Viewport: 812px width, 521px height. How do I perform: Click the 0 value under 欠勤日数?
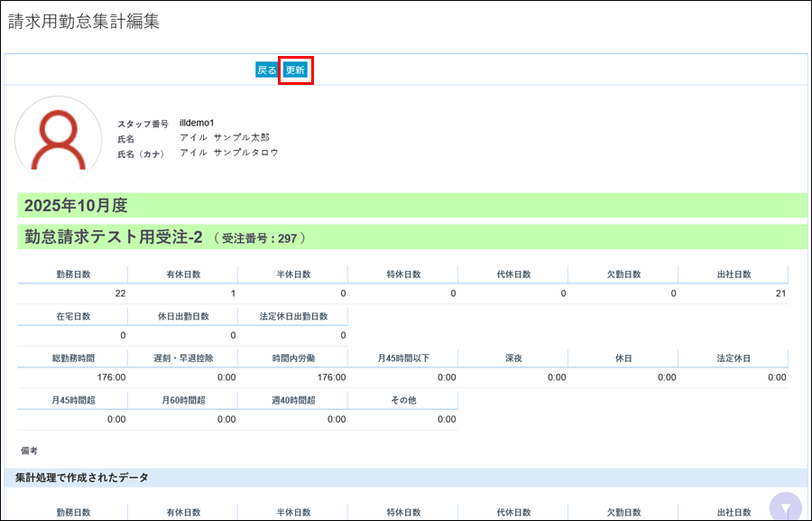pyautogui.click(x=673, y=293)
